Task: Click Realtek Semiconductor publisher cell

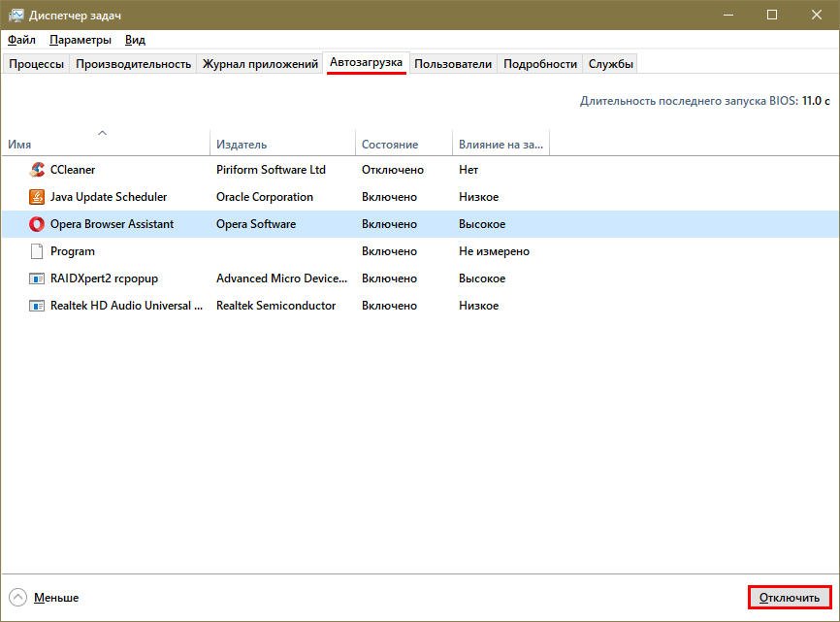Action: point(275,306)
